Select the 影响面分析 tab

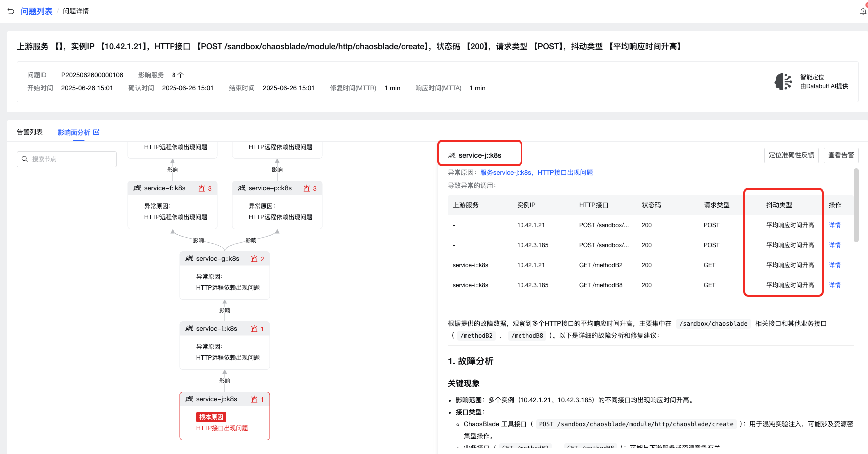pos(74,133)
